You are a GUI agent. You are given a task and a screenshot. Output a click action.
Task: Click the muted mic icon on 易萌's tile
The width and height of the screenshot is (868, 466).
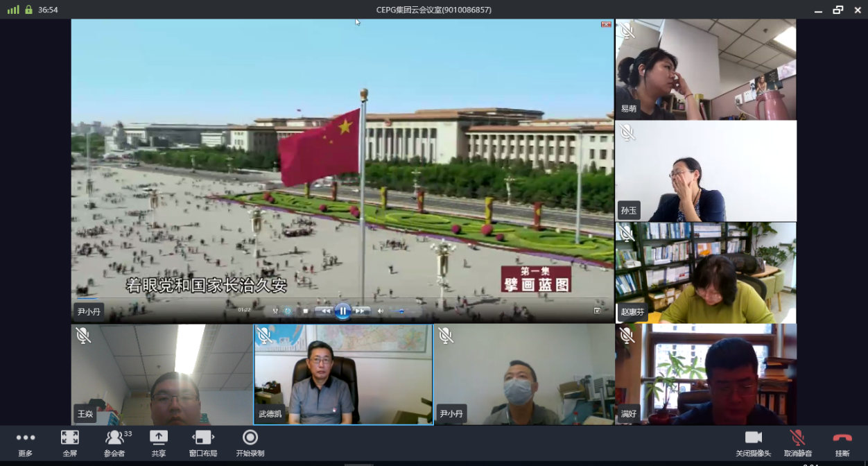[627, 31]
